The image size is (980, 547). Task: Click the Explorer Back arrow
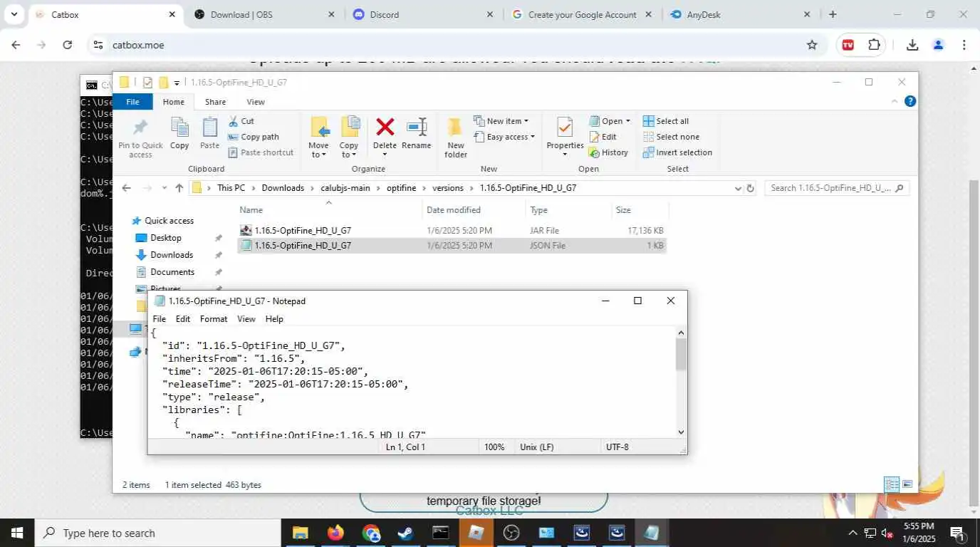pyautogui.click(x=126, y=188)
